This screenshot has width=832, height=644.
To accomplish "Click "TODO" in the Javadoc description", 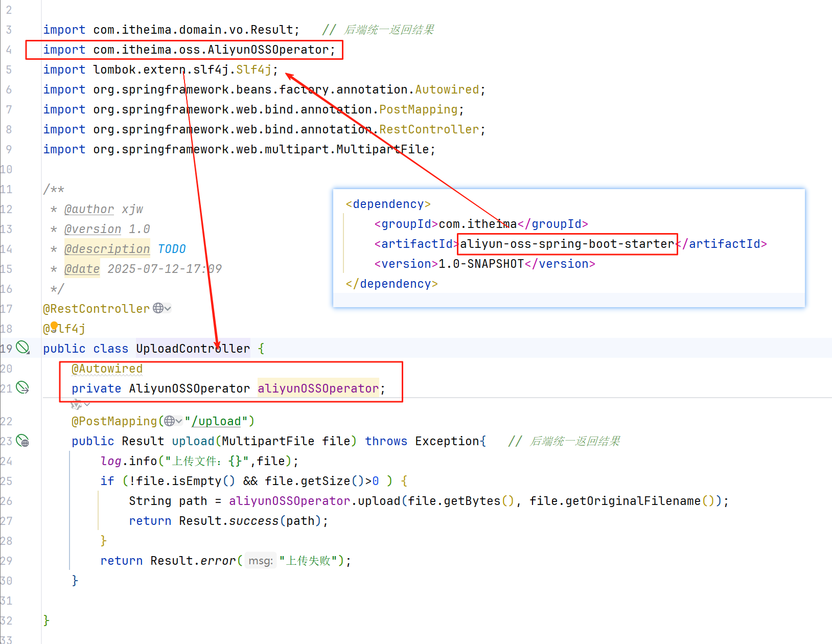I will pos(171,249).
